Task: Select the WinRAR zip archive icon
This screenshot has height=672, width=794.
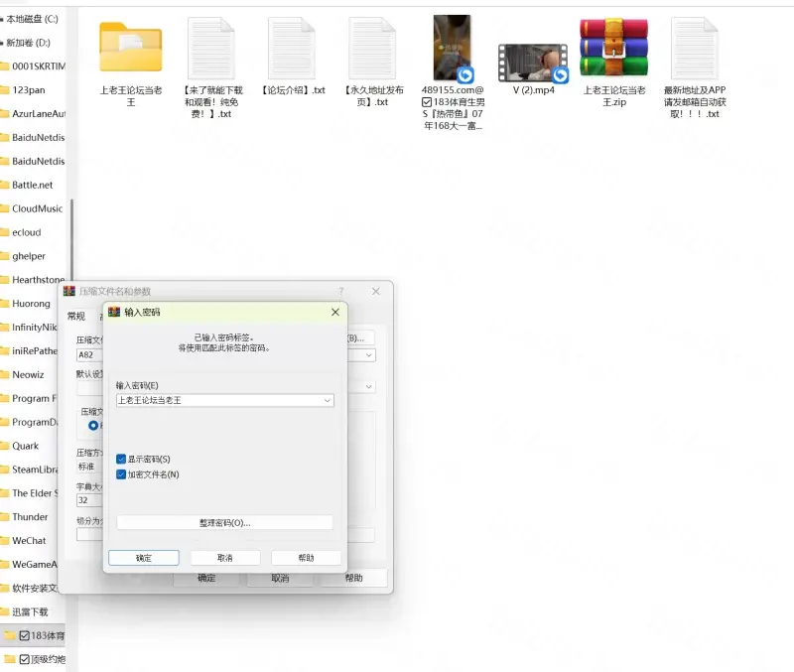Action: tap(613, 47)
